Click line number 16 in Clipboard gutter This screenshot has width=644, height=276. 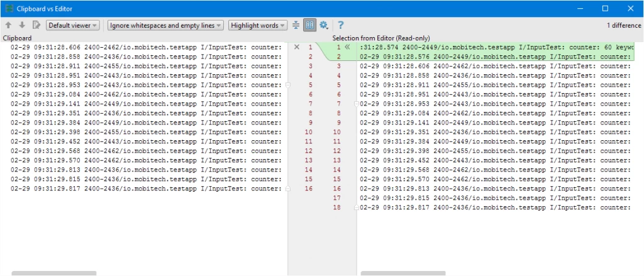point(309,189)
